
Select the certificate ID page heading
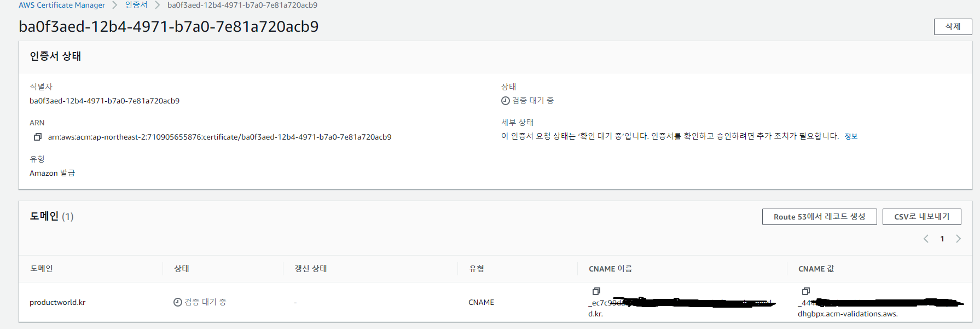point(169,26)
